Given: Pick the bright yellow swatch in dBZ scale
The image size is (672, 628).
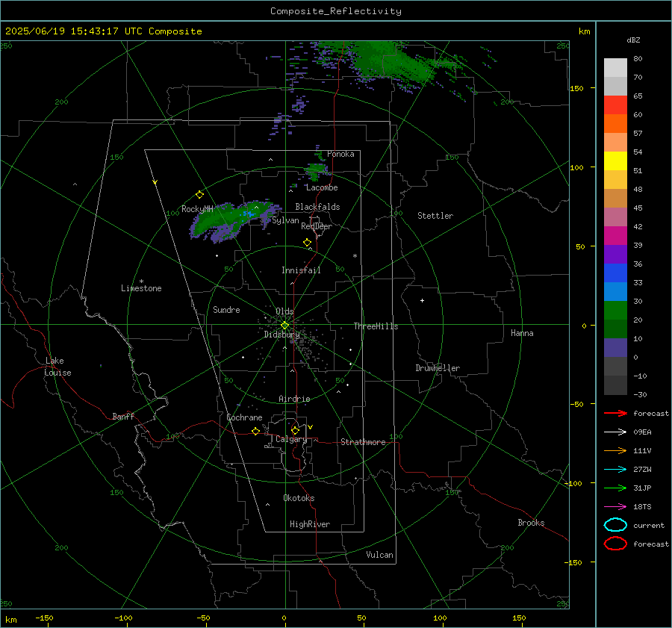Looking at the screenshot, I should [615, 161].
